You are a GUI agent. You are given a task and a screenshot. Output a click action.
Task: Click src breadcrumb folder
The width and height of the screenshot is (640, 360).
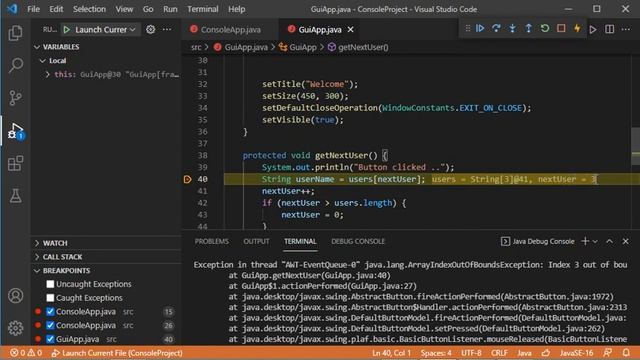(196, 47)
